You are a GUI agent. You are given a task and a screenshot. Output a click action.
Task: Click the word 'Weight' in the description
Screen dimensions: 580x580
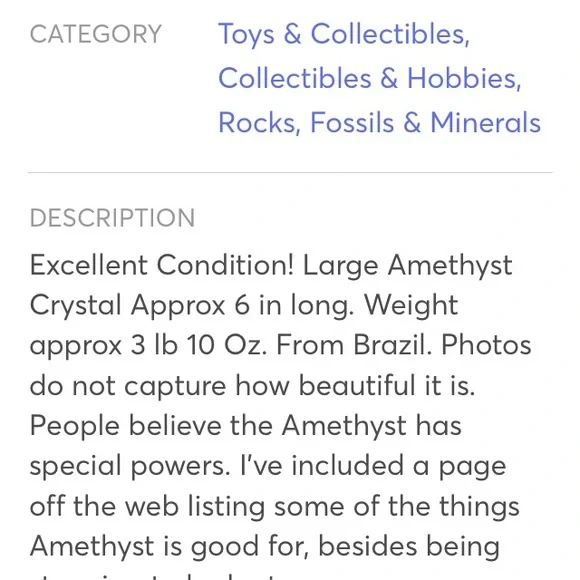click(x=411, y=306)
